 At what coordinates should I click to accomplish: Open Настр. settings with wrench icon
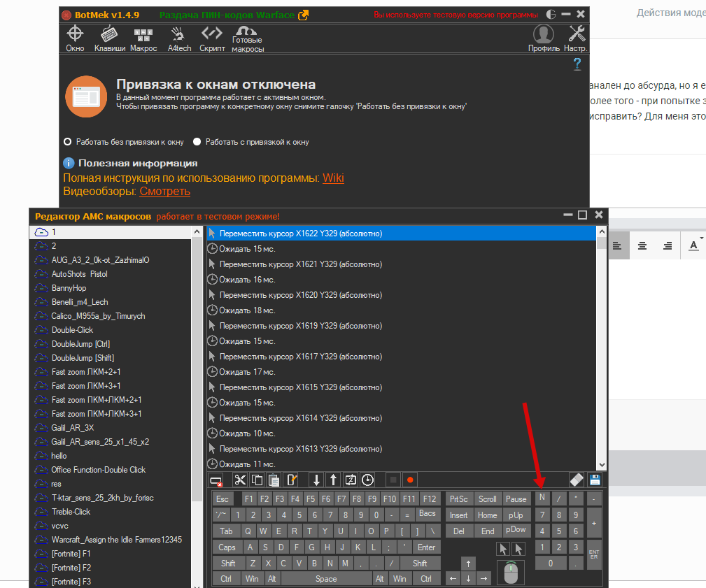tap(576, 39)
